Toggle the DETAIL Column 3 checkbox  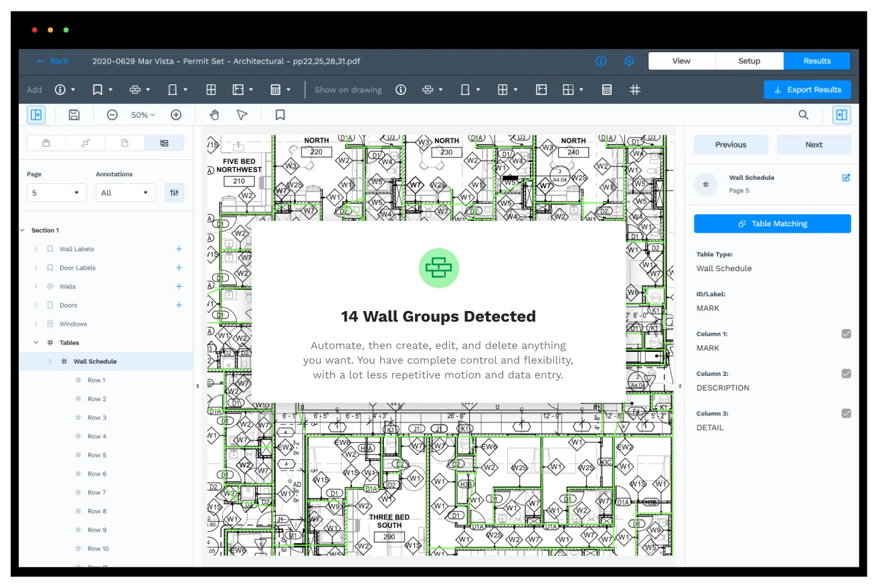pyautogui.click(x=847, y=413)
